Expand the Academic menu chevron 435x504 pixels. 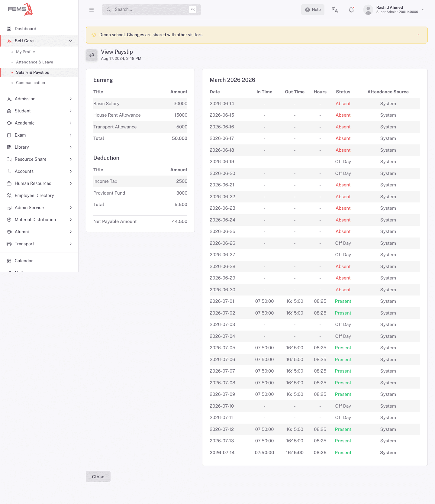71,123
